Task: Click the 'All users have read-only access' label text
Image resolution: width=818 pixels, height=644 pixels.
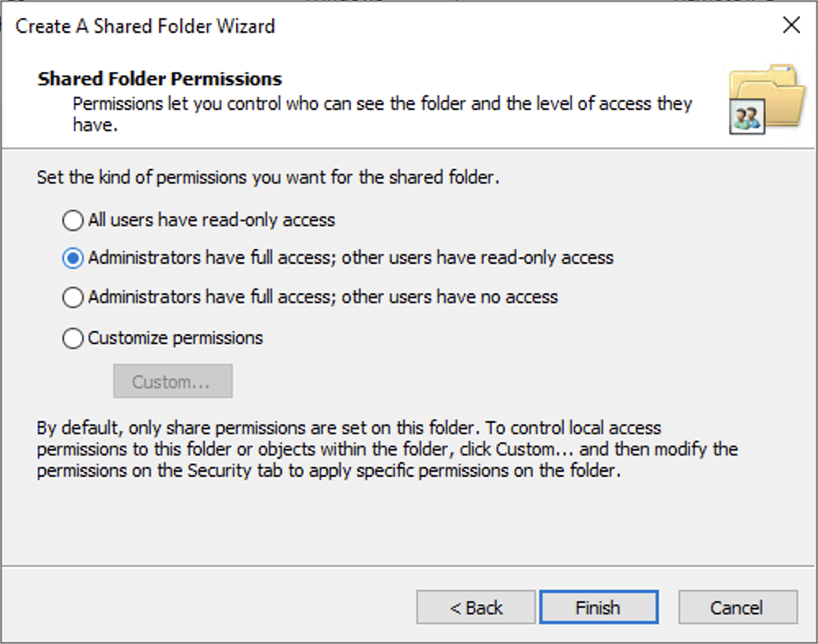Action: tap(211, 220)
